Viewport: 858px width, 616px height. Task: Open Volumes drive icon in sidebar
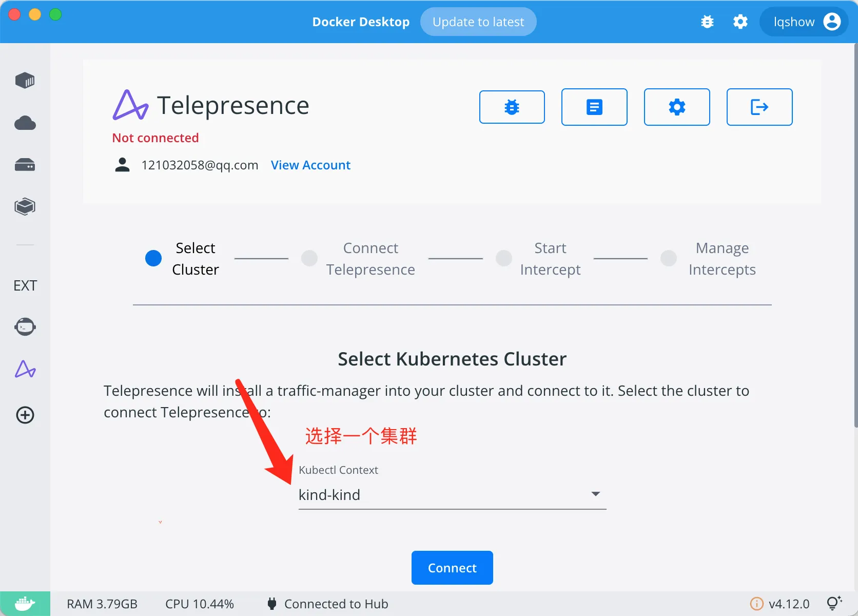(x=25, y=165)
